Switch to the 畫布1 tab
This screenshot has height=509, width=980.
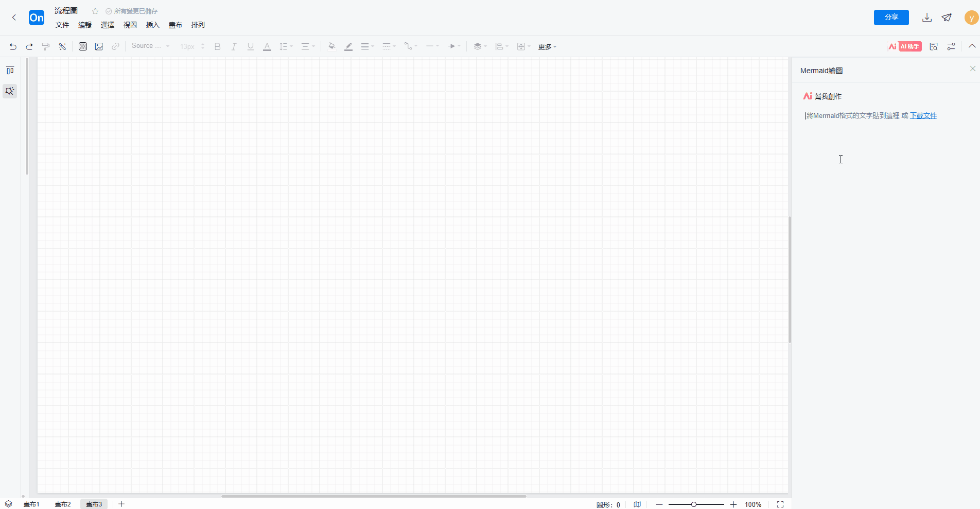point(31,504)
